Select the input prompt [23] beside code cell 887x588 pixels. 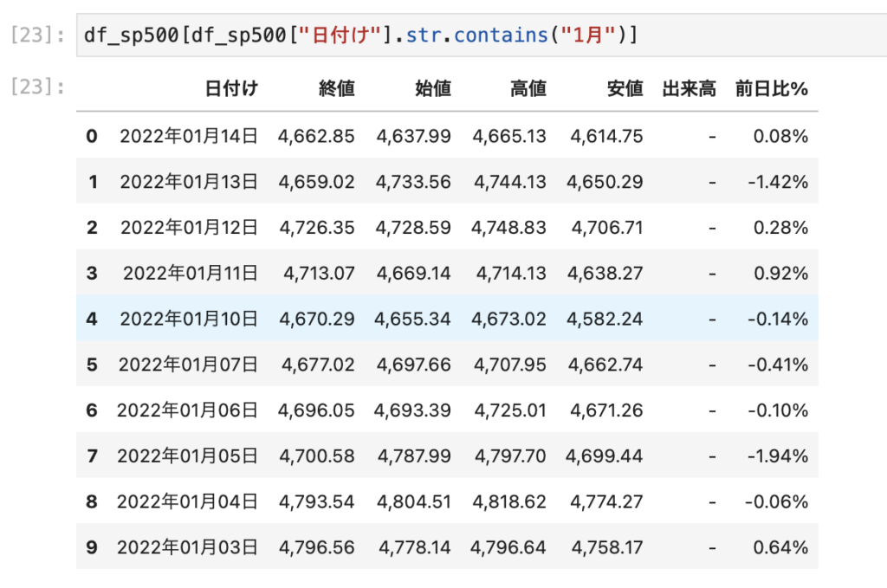[x=37, y=35]
